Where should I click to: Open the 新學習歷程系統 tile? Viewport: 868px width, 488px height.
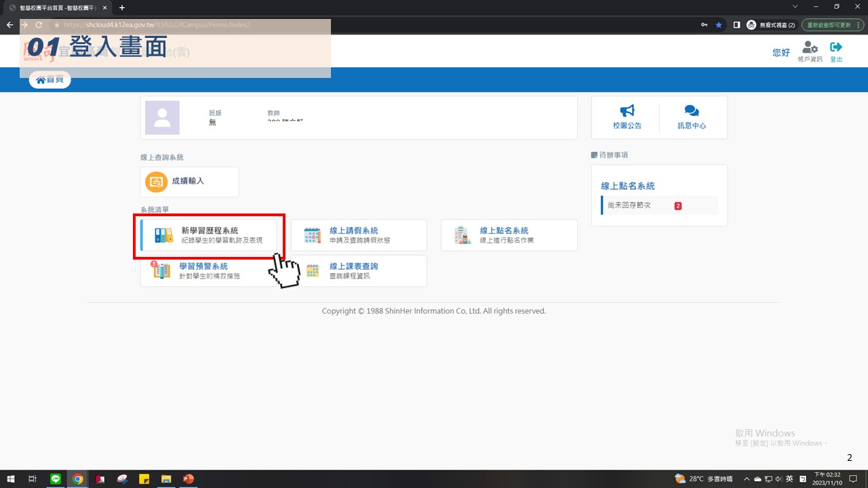209,235
